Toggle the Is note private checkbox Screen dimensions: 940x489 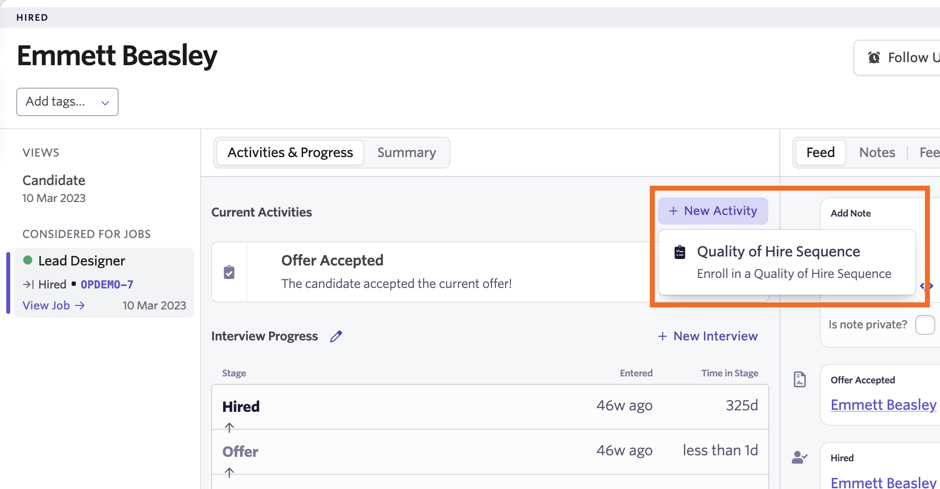[x=925, y=325]
